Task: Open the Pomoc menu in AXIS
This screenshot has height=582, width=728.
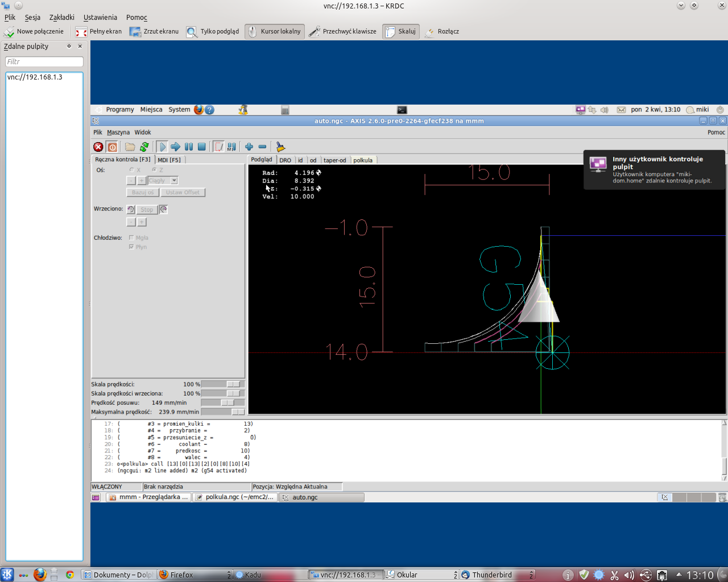Action: (x=716, y=132)
